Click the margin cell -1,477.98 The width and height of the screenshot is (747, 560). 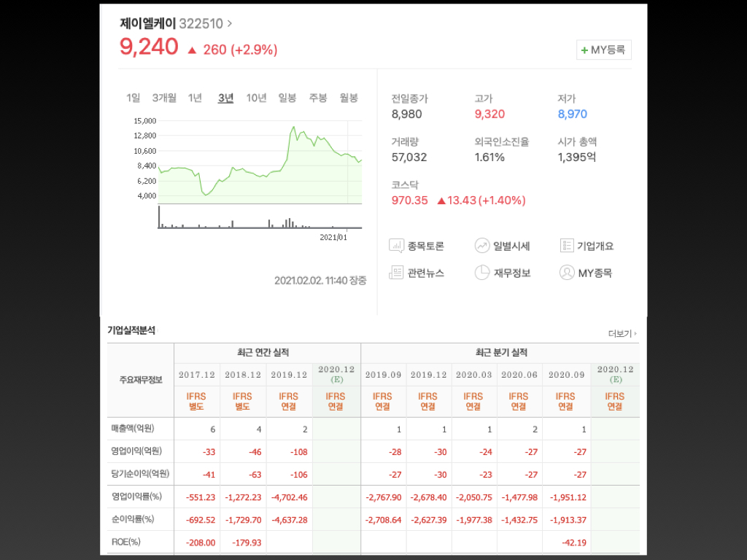coord(519,497)
